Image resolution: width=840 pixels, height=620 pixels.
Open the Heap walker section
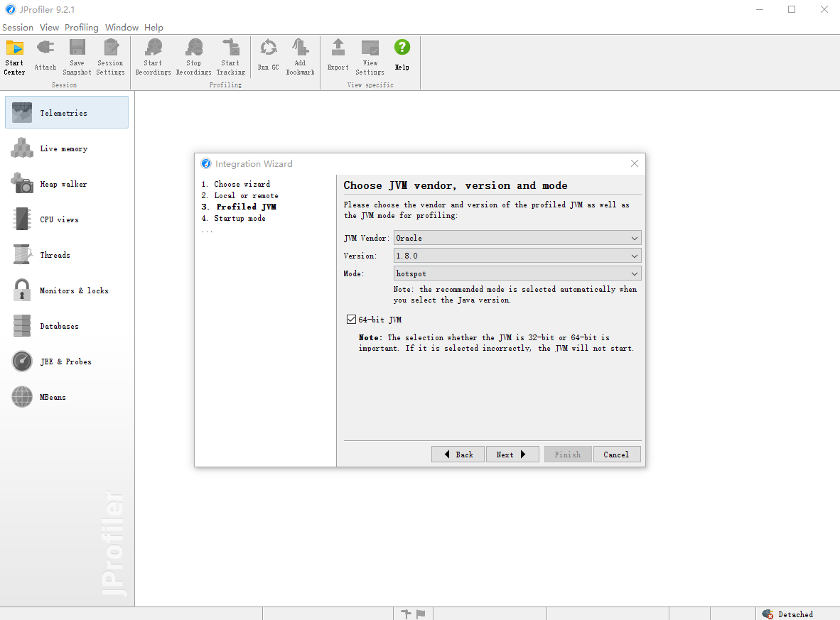click(x=67, y=184)
